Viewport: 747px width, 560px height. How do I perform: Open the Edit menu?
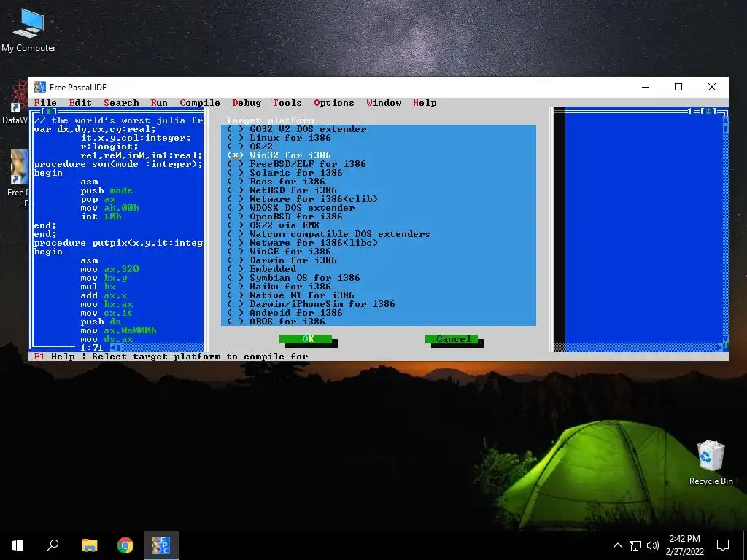pyautogui.click(x=80, y=103)
